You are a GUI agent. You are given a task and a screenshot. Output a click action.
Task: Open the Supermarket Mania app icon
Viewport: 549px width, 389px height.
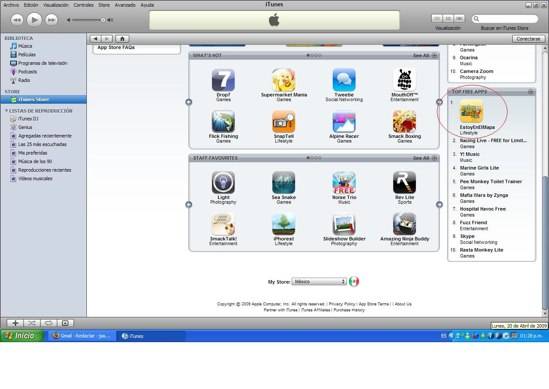click(x=284, y=80)
